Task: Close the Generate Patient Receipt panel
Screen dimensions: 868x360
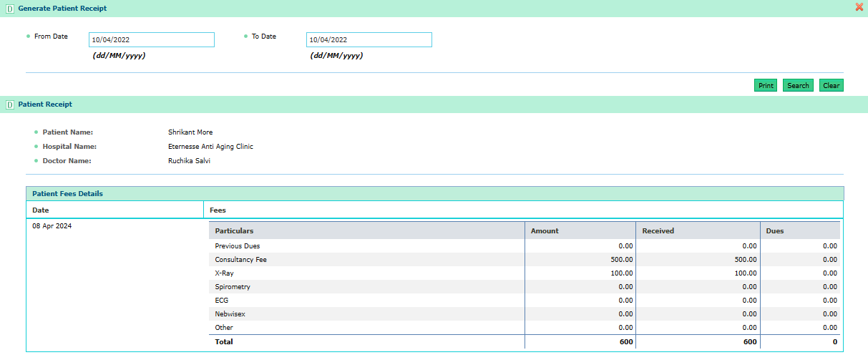Action: [x=859, y=7]
